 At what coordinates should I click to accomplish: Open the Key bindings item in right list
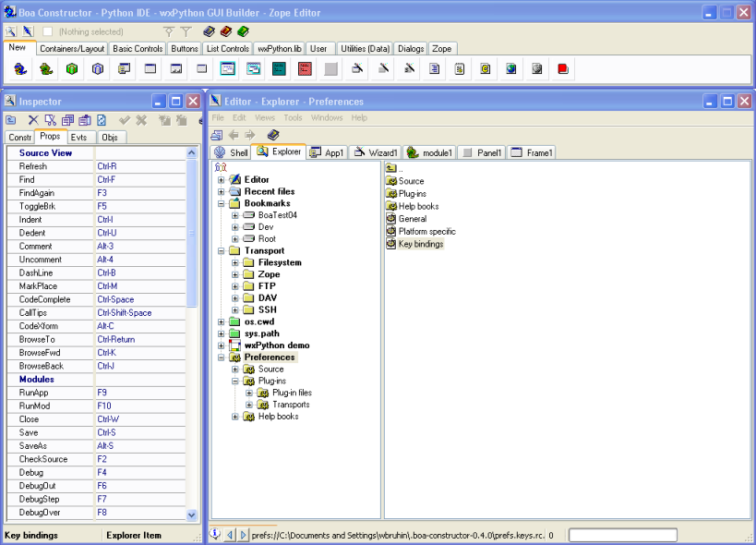point(420,244)
